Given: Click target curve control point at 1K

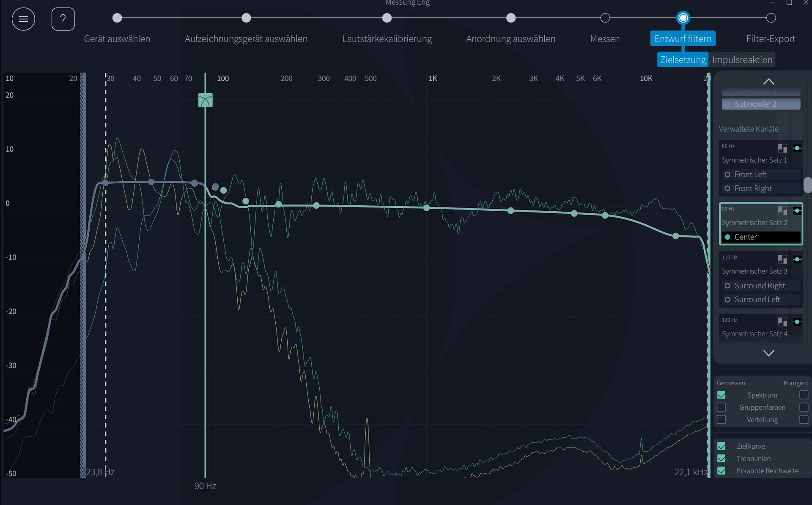Looking at the screenshot, I should (426, 208).
